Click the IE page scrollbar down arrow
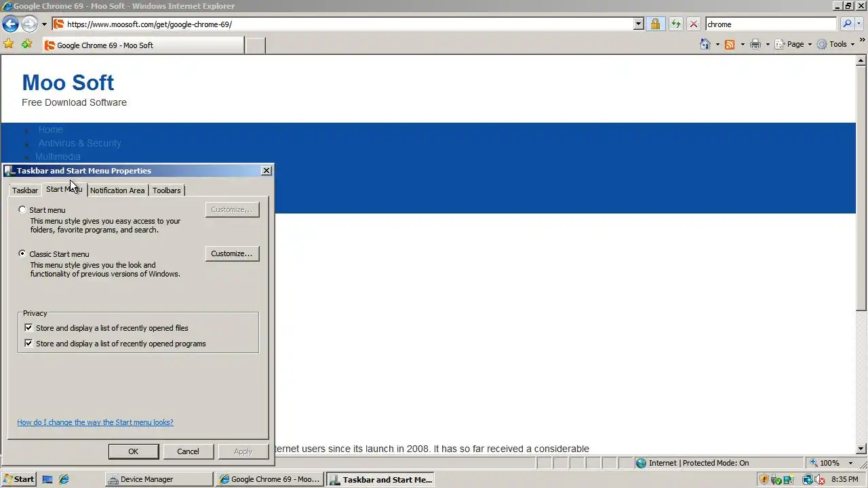Image resolution: width=868 pixels, height=488 pixels. click(x=861, y=449)
